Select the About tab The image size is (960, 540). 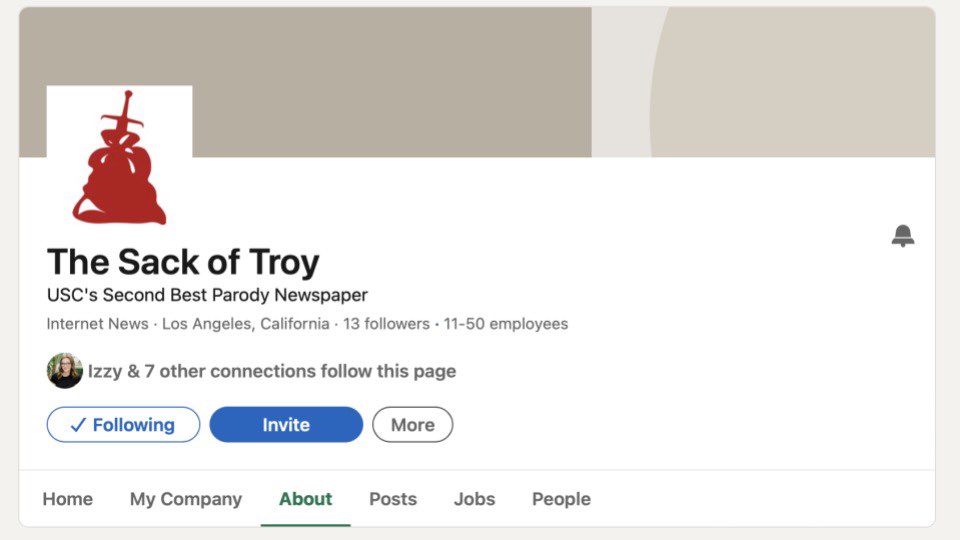click(x=305, y=499)
